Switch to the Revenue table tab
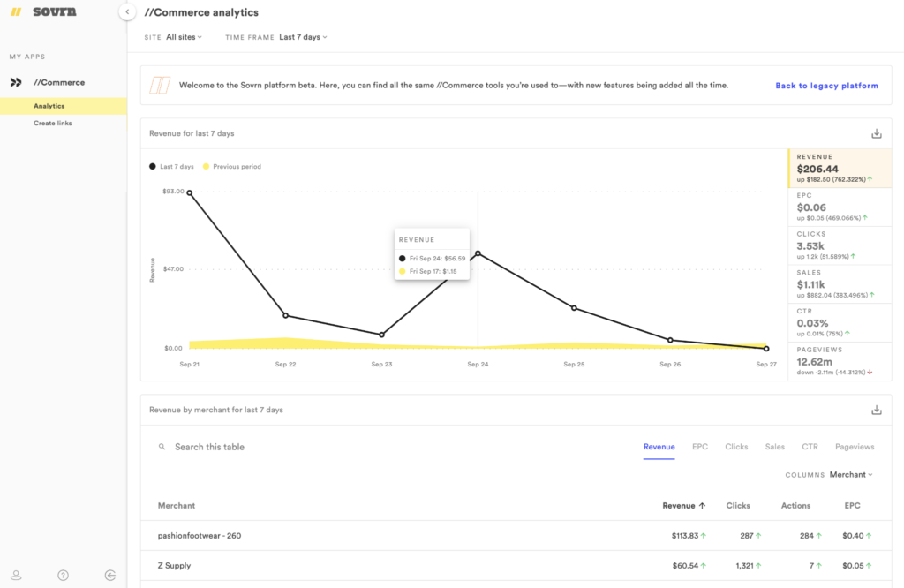This screenshot has height=588, width=904. click(x=659, y=447)
